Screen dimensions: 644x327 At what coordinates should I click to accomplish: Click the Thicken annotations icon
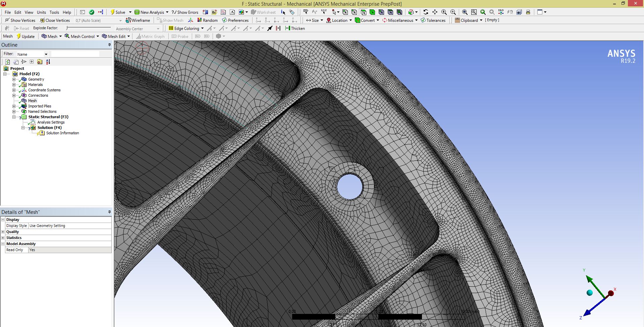coord(295,28)
